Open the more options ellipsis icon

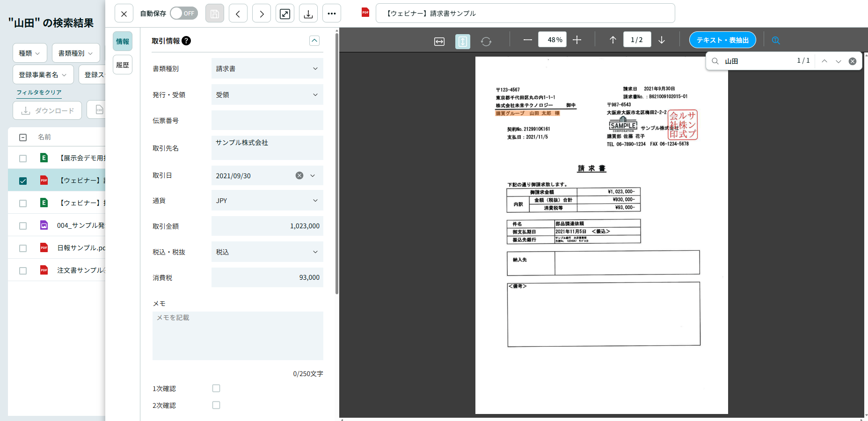[332, 13]
